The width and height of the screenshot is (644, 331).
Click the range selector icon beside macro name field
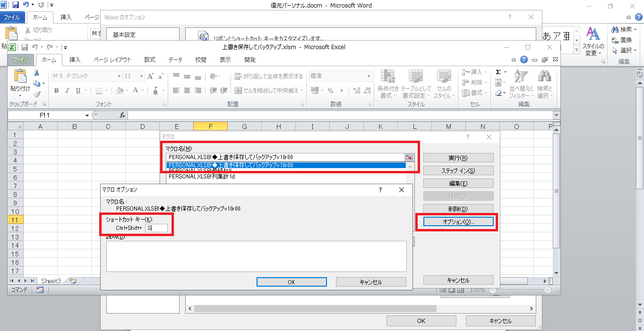(409, 157)
